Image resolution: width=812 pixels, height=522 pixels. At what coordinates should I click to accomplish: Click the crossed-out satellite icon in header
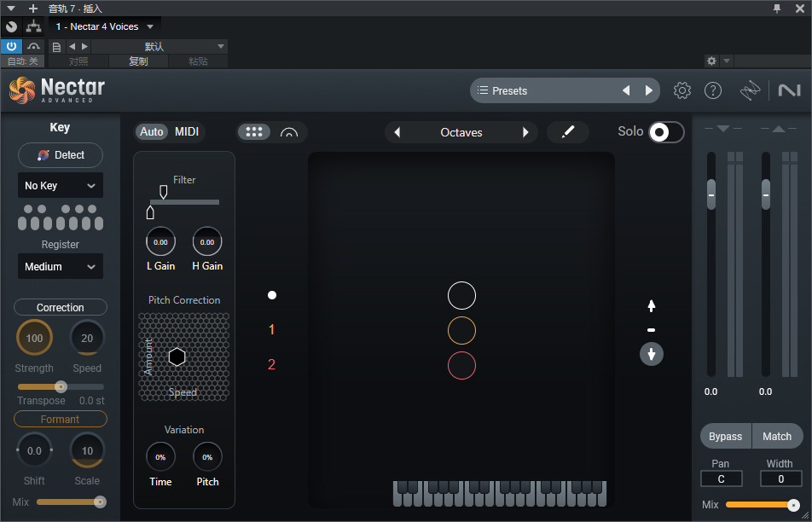click(750, 91)
